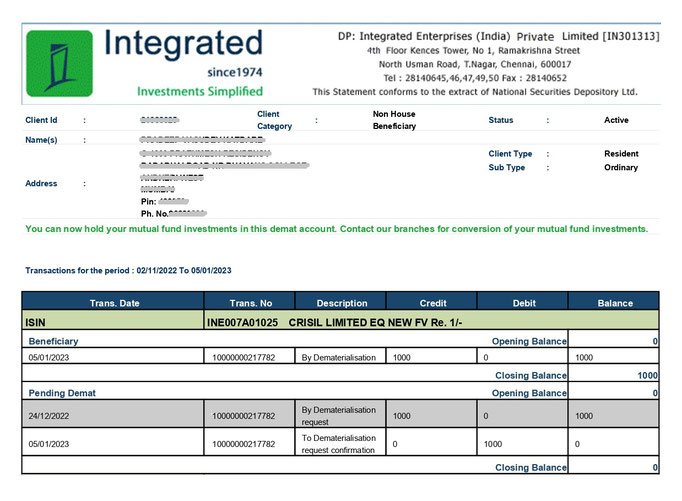682x501 pixels.
Task: Click the transactions period date range text
Action: [128, 271]
